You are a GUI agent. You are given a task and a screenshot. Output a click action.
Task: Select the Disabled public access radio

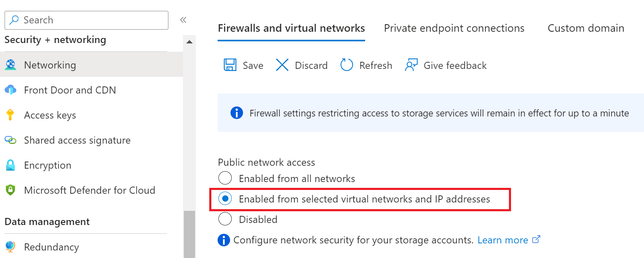[x=225, y=219]
